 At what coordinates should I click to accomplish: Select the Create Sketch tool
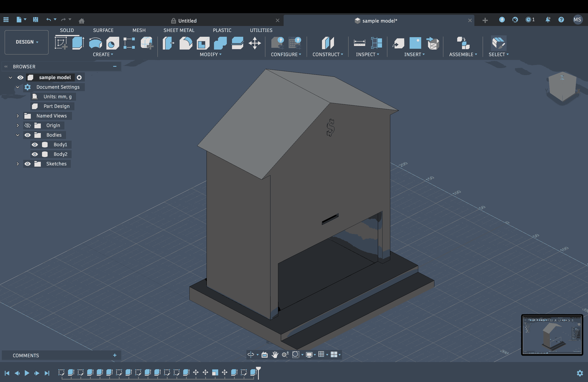(x=61, y=43)
